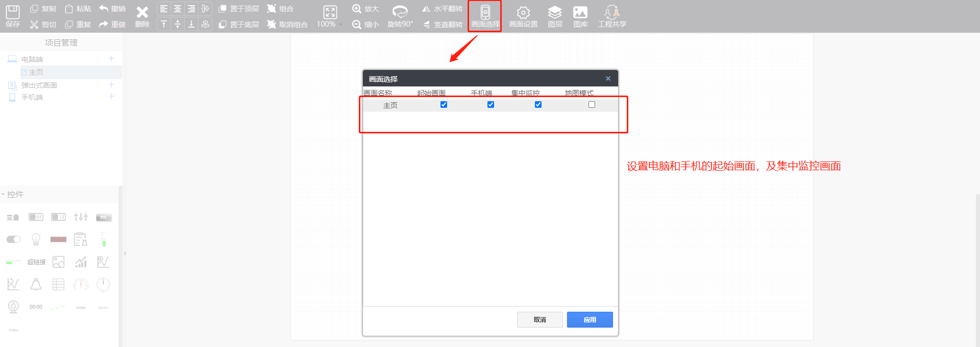980x347 pixels.
Task: Click the align left icon
Action: (164, 9)
